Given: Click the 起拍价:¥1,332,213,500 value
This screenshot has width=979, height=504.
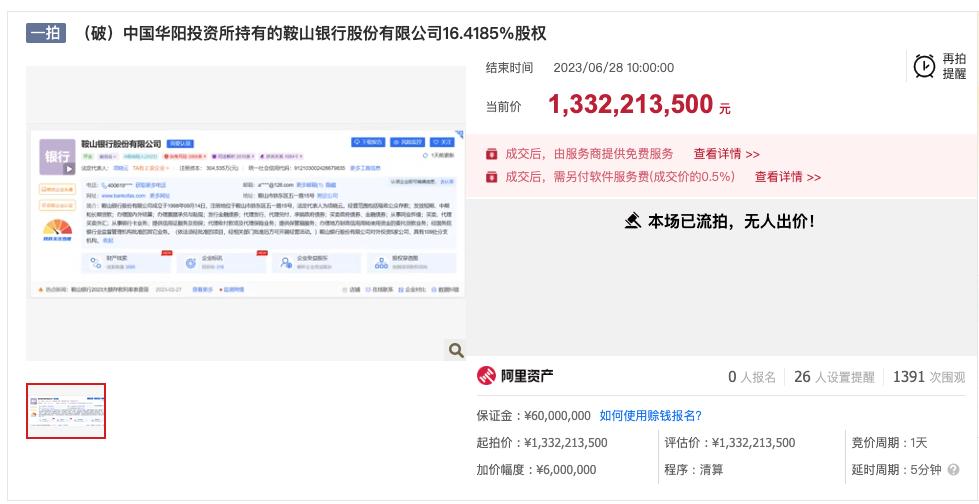Looking at the screenshot, I should (542, 443).
